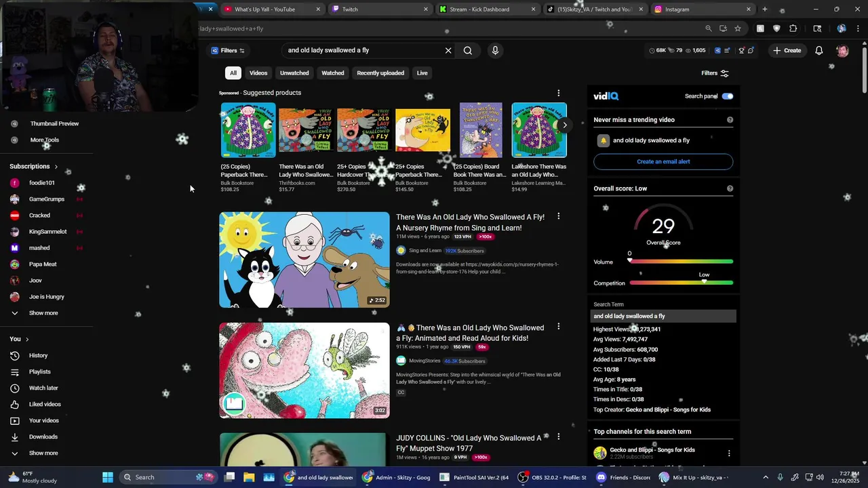
Task: Click the YouTube search input field
Action: click(363, 50)
